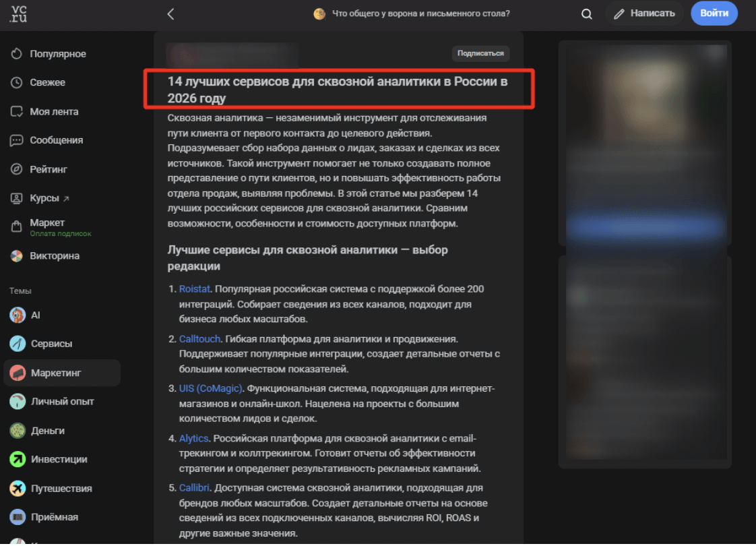
Task: Open Сообщения section
Action: coord(57,140)
